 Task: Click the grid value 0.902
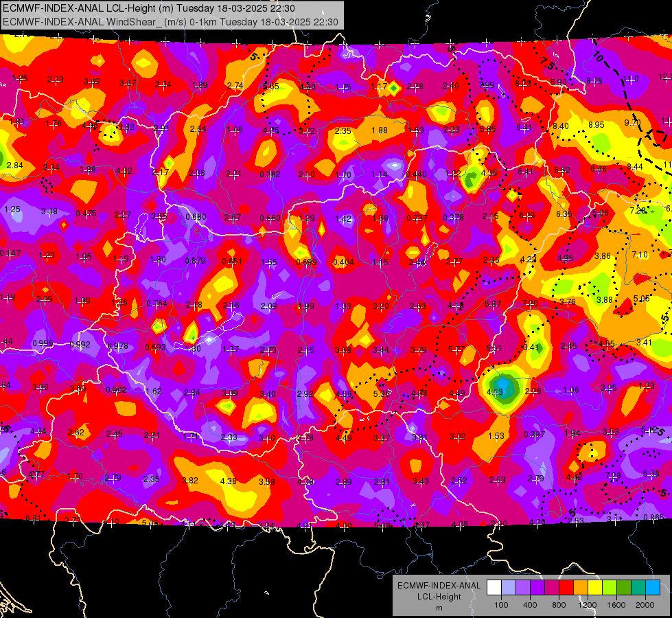click(116, 390)
